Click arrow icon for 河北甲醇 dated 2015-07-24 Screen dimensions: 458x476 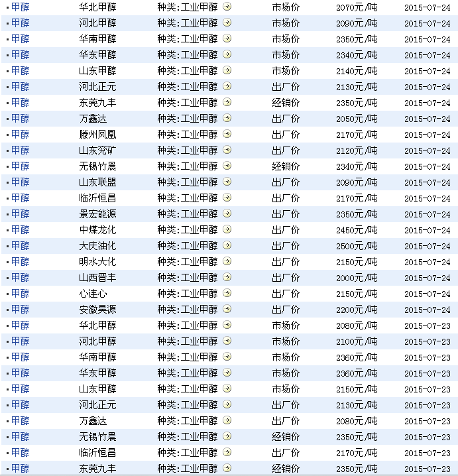(x=227, y=23)
